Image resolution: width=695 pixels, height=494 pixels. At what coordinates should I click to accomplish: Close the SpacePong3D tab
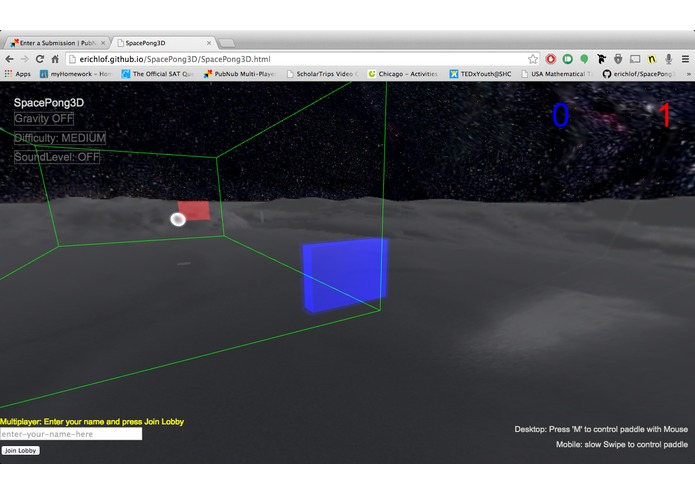(209, 43)
